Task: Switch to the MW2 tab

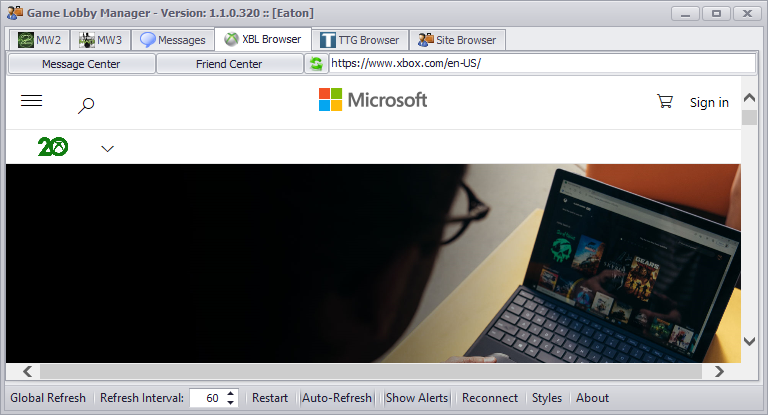Action: click(x=40, y=40)
